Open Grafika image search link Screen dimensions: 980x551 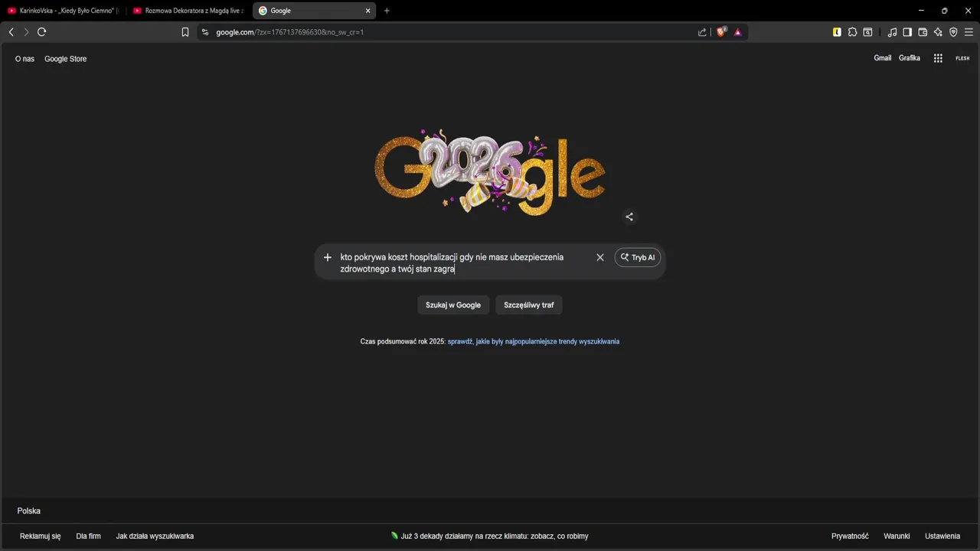click(910, 58)
